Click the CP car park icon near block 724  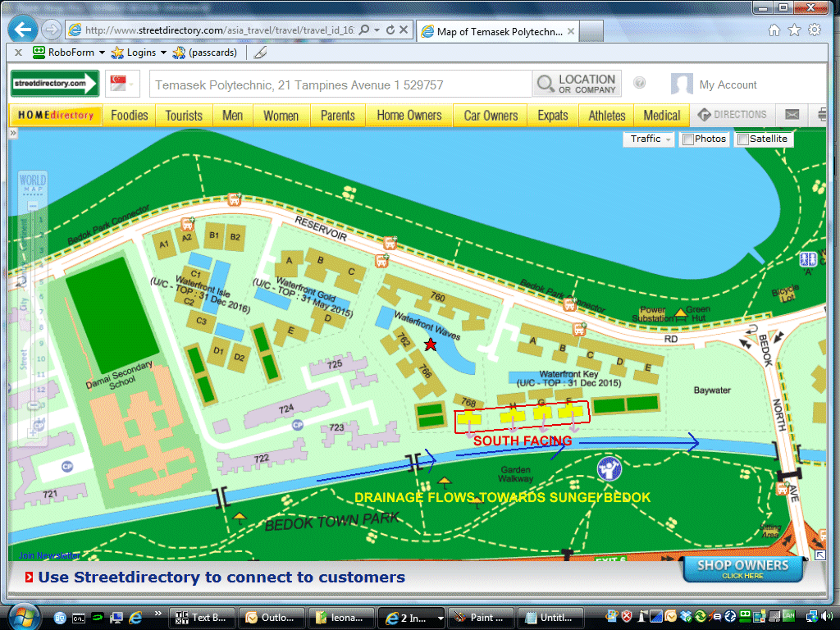pos(298,425)
